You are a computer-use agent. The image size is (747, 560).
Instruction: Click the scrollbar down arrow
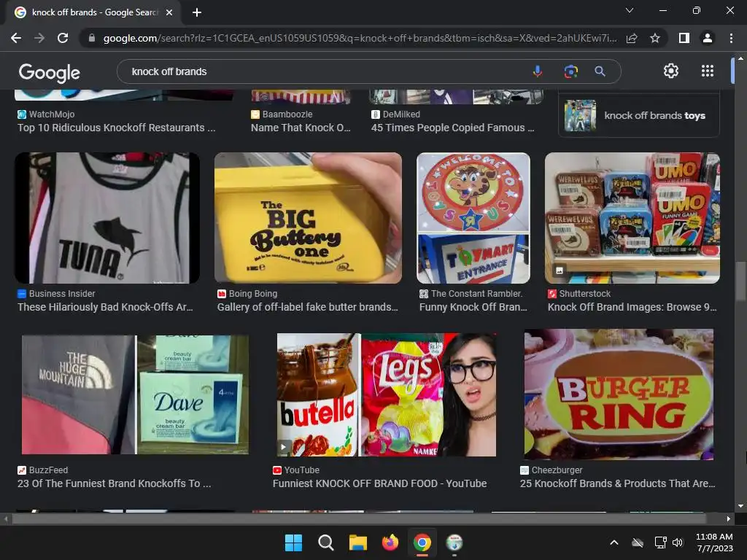[740, 506]
